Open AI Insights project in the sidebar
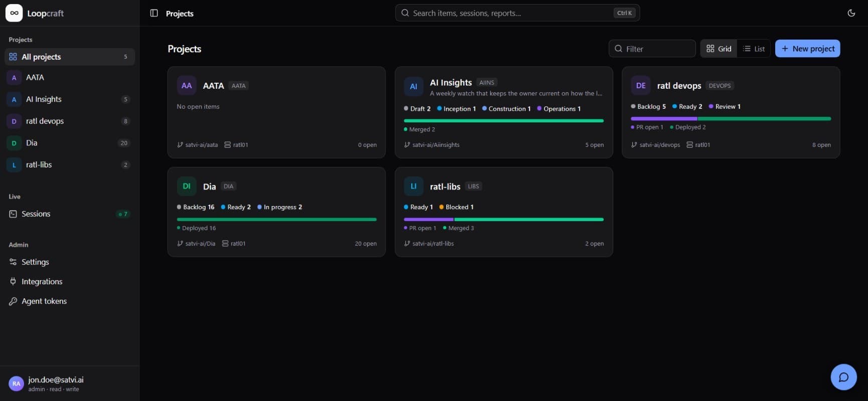 point(70,99)
